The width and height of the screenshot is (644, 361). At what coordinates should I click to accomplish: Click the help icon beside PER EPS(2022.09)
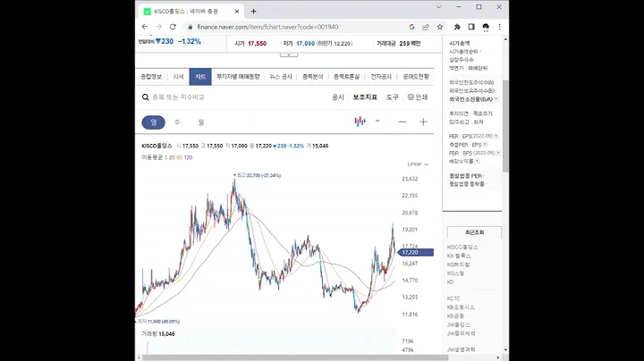pyautogui.click(x=496, y=136)
